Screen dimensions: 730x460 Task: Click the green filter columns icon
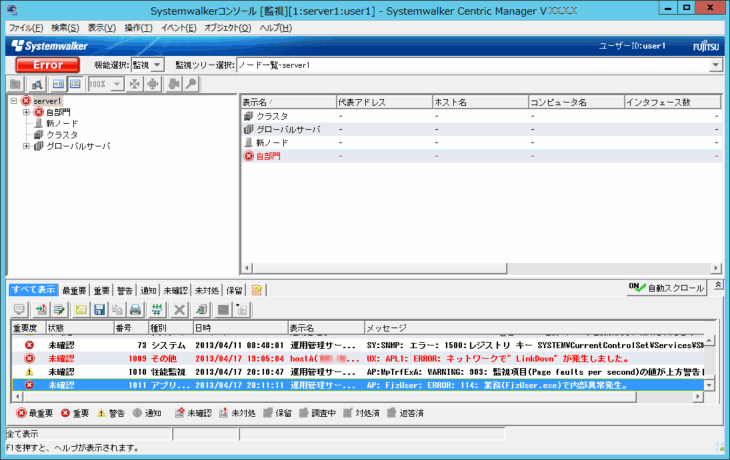click(157, 309)
